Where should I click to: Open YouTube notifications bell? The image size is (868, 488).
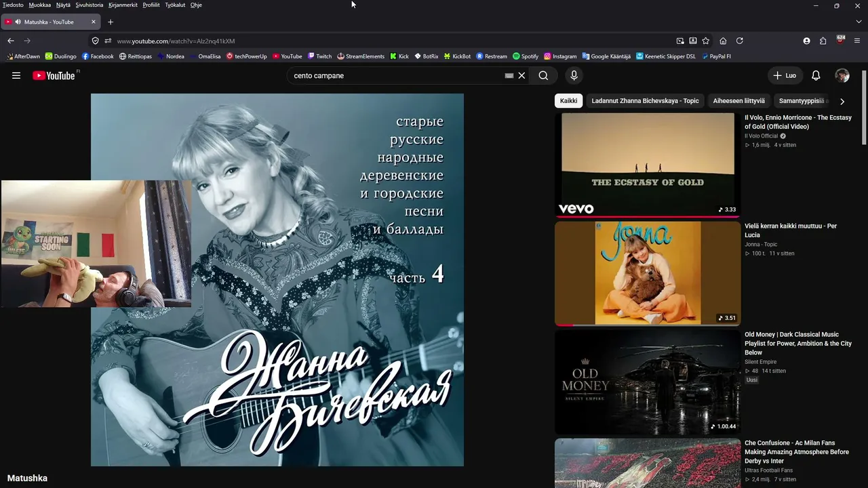[816, 76]
